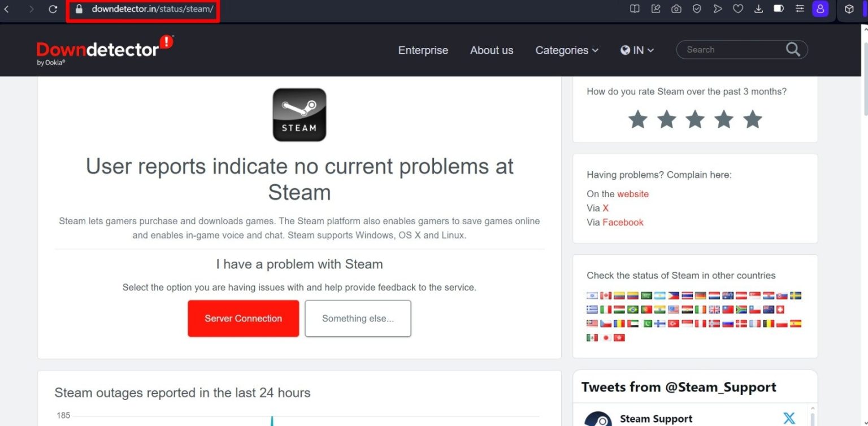Open the browser profile icon
Viewport: 868px width, 426px height.
821,8
